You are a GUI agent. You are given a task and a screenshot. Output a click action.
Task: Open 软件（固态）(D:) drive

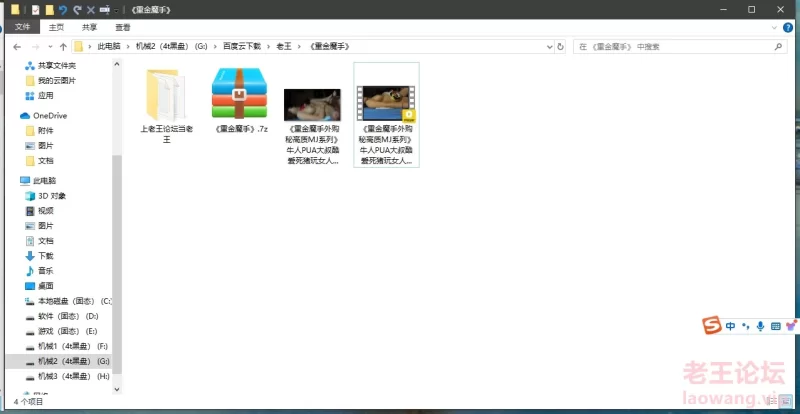tap(62, 316)
